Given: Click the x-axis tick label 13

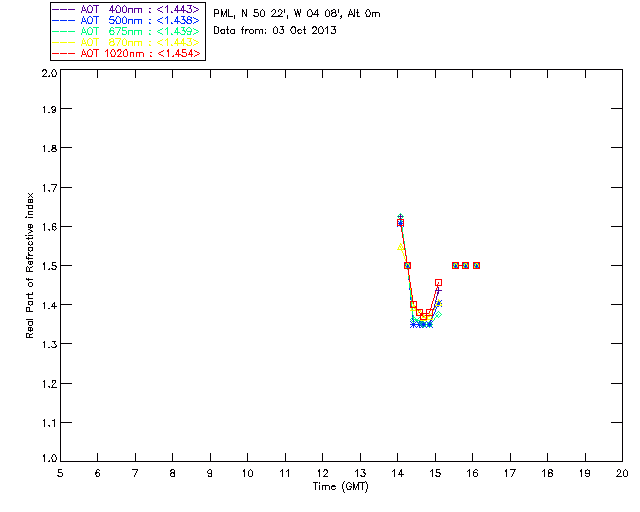Looking at the screenshot, I should point(360,473).
